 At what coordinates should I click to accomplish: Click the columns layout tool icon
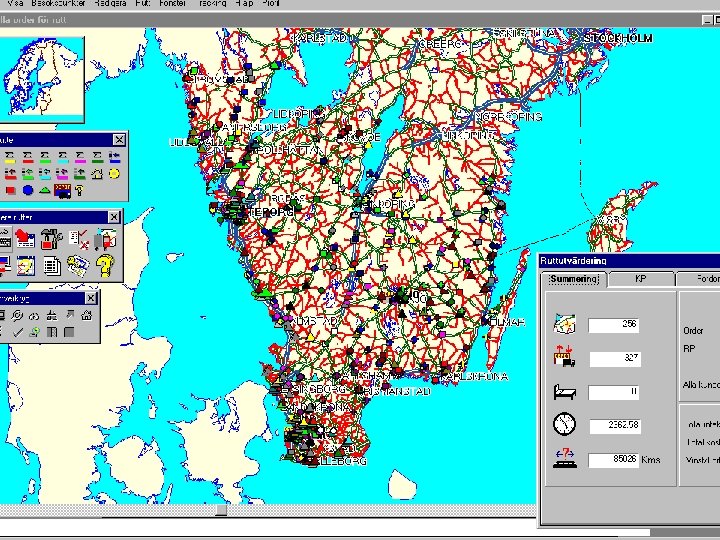52,332
